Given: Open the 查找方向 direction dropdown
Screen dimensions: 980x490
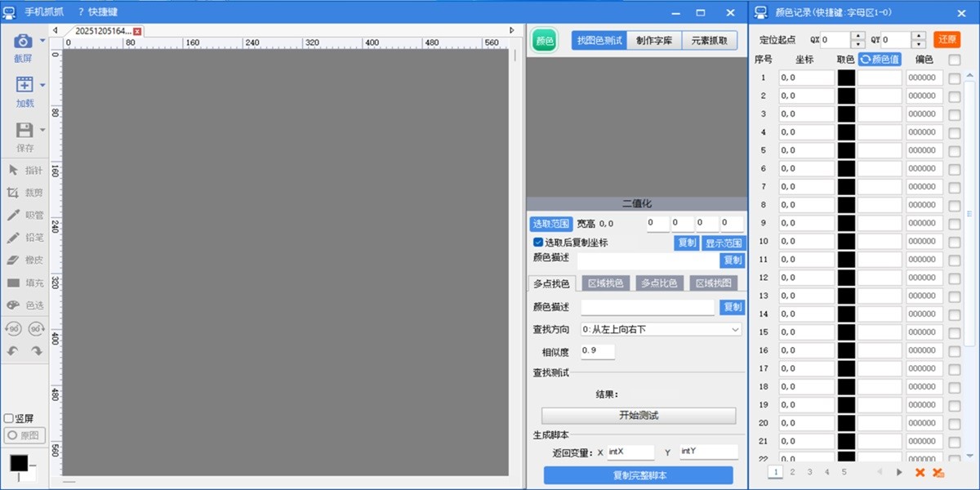Looking at the screenshot, I should coord(660,328).
